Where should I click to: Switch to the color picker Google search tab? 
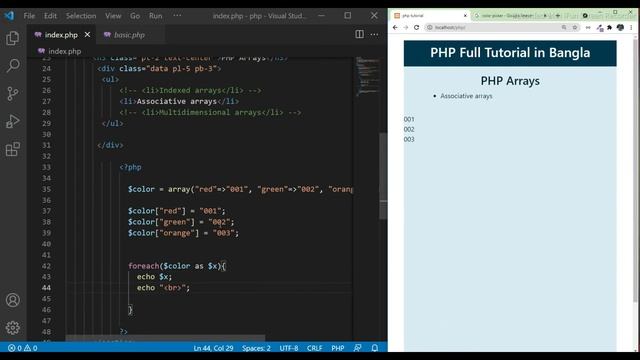pyautogui.click(x=511, y=16)
